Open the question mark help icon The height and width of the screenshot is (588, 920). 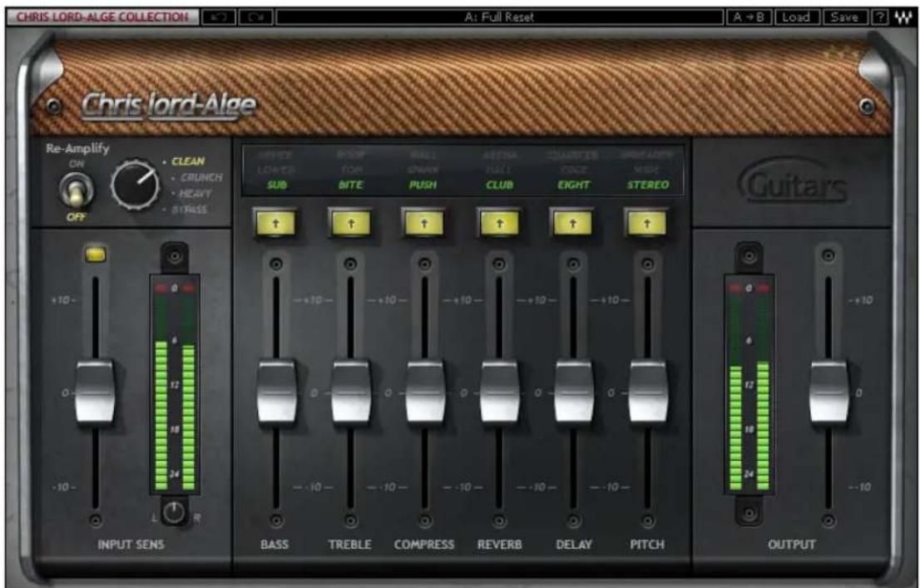pos(879,17)
